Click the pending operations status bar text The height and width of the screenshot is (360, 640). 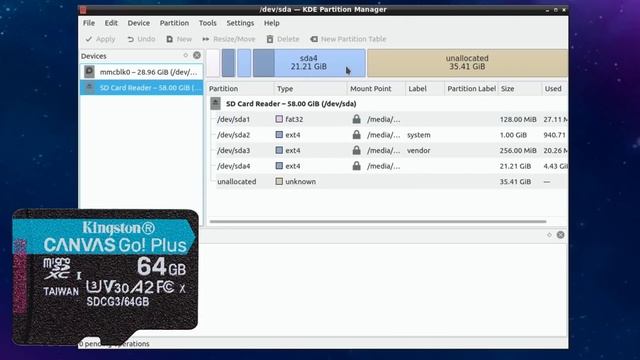[114, 344]
